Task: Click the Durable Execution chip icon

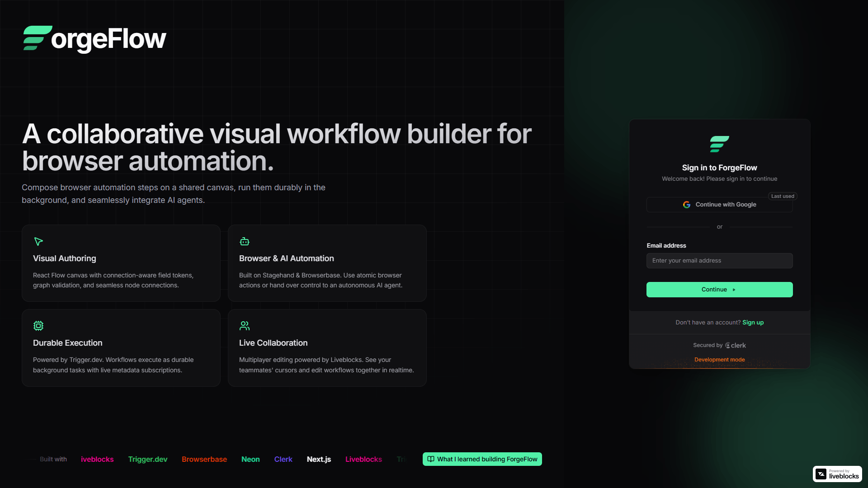Action: (x=38, y=326)
